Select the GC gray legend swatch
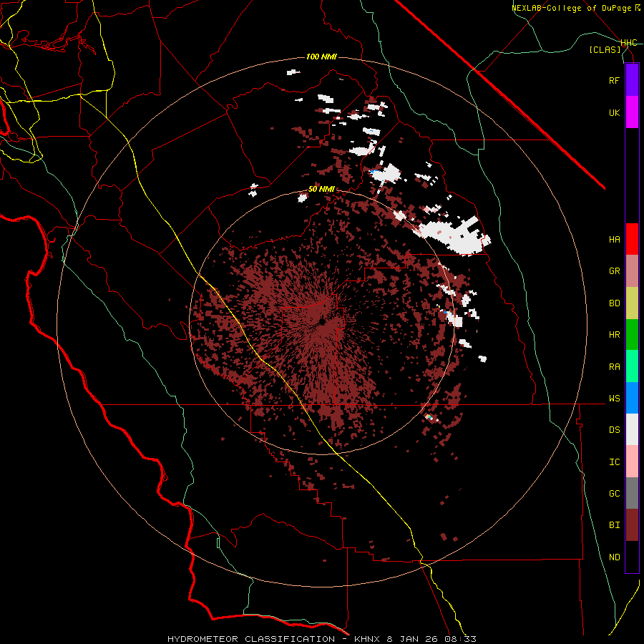This screenshot has width=644, height=644. point(632,493)
